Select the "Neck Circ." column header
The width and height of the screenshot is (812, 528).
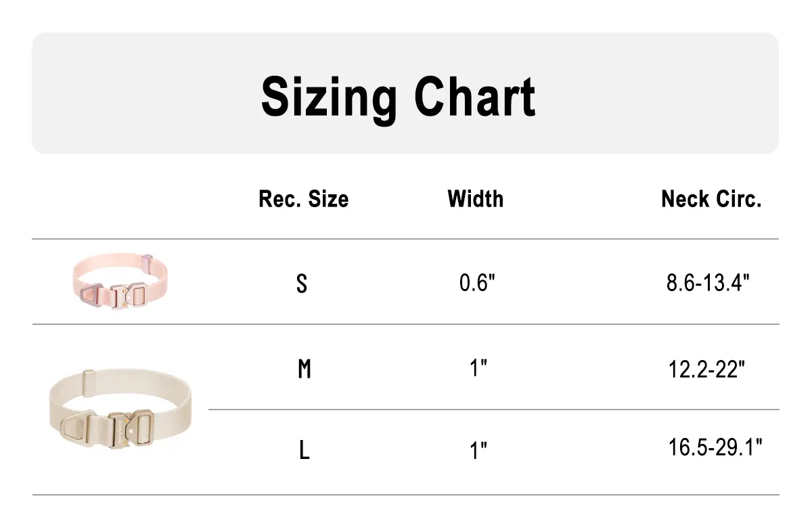click(711, 199)
